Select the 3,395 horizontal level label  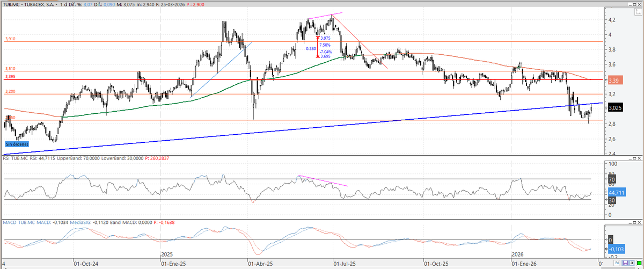point(10,77)
